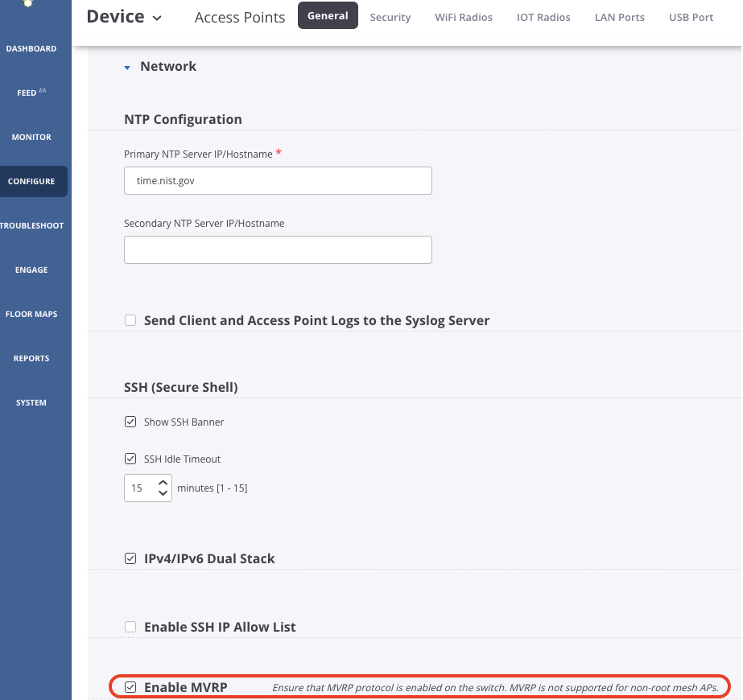
Task: Open the WiFi Radios tab
Action: pos(464,17)
